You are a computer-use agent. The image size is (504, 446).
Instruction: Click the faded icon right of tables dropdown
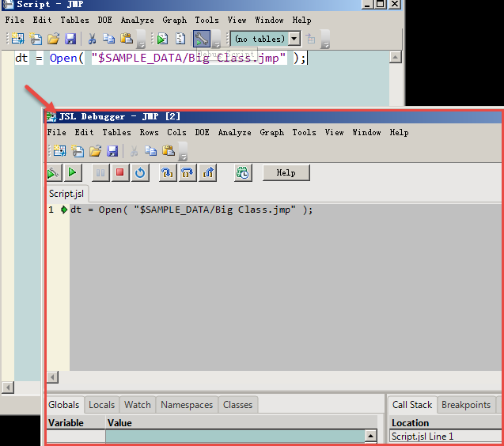[x=310, y=39]
